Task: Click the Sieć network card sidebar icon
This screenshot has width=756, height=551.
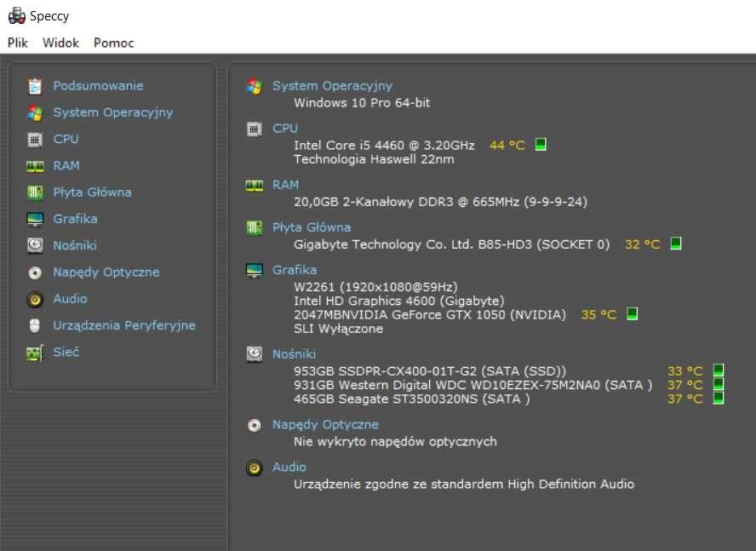Action: 35,353
